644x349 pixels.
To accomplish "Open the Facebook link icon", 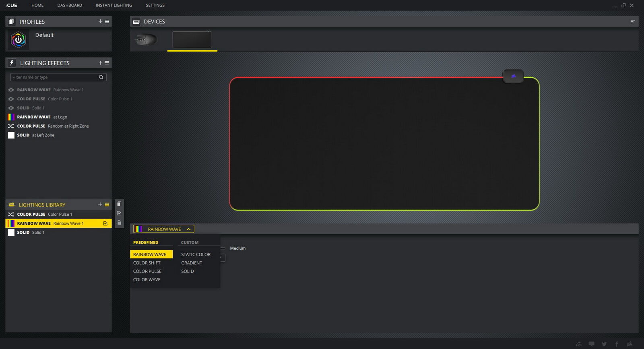I will [617, 344].
